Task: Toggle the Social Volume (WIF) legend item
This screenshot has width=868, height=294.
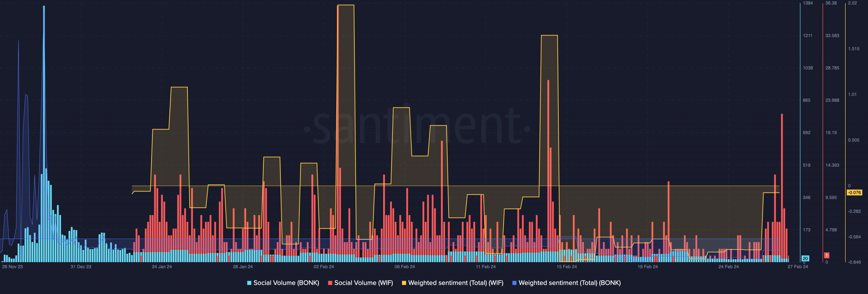Action: pos(360,283)
